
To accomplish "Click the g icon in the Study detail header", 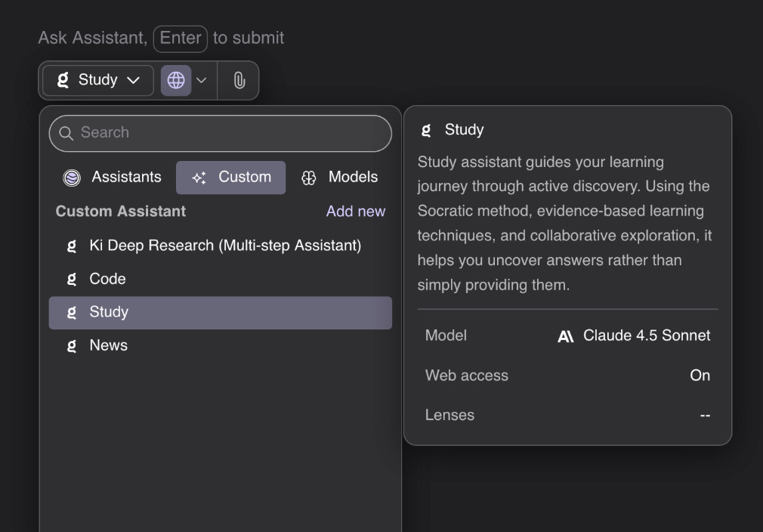I will pos(425,129).
